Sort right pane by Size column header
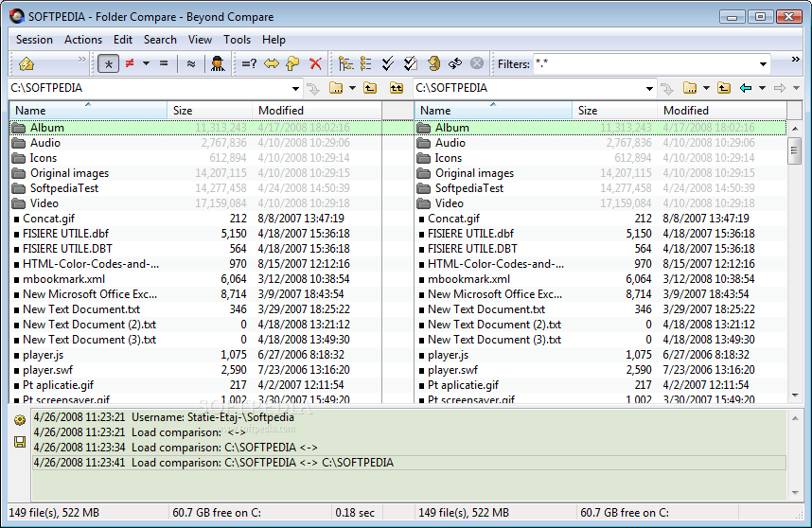This screenshot has height=528, width=812. pyautogui.click(x=615, y=111)
